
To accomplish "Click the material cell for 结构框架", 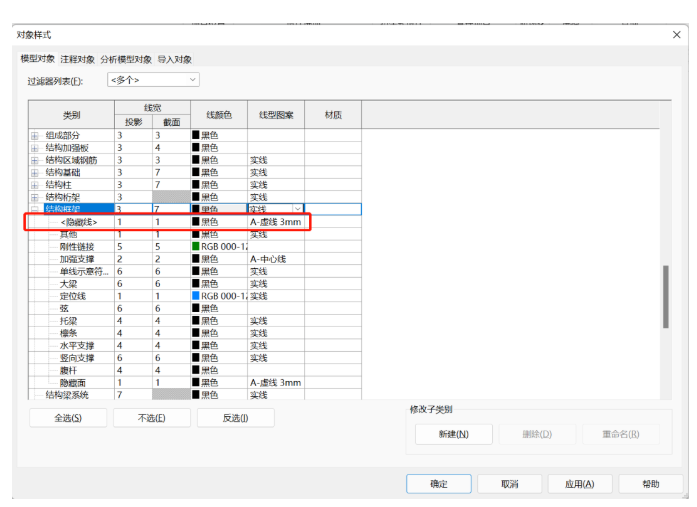I will [333, 209].
